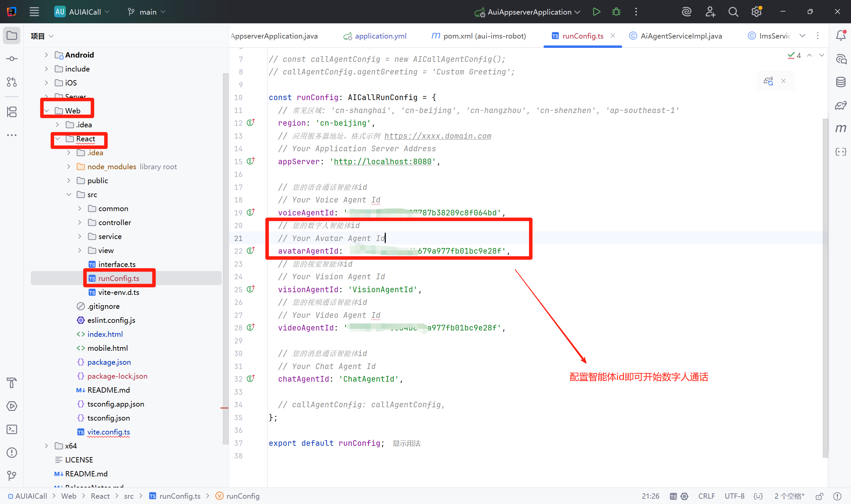Open the Maven tool window

[x=841, y=128]
